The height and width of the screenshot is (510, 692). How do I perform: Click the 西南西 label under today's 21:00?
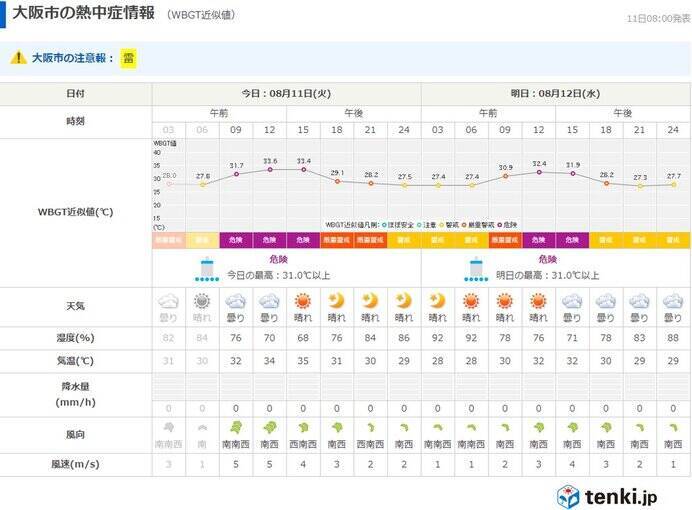click(x=370, y=445)
